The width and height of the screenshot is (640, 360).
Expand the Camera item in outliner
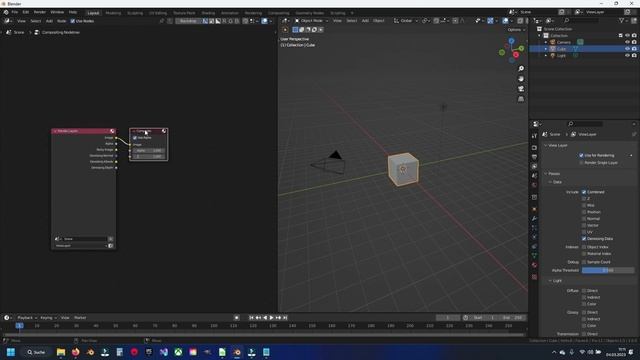546,42
